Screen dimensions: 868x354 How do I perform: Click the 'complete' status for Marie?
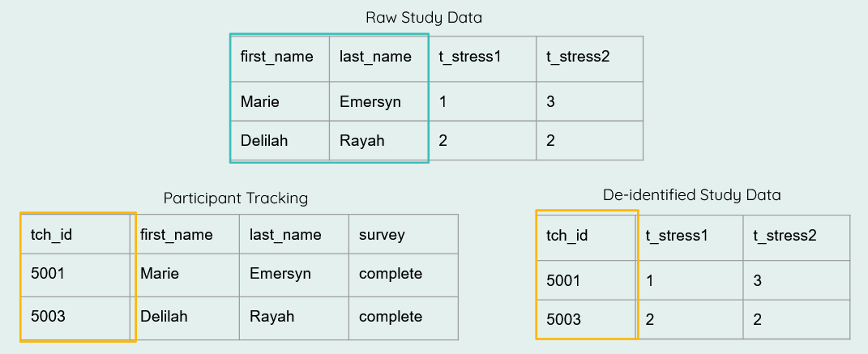click(x=404, y=275)
